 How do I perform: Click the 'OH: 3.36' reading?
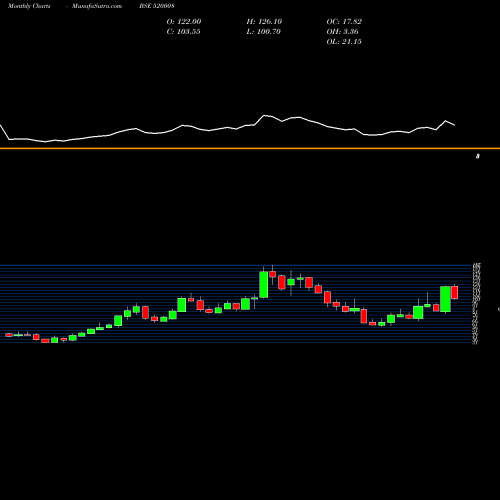pyautogui.click(x=342, y=32)
